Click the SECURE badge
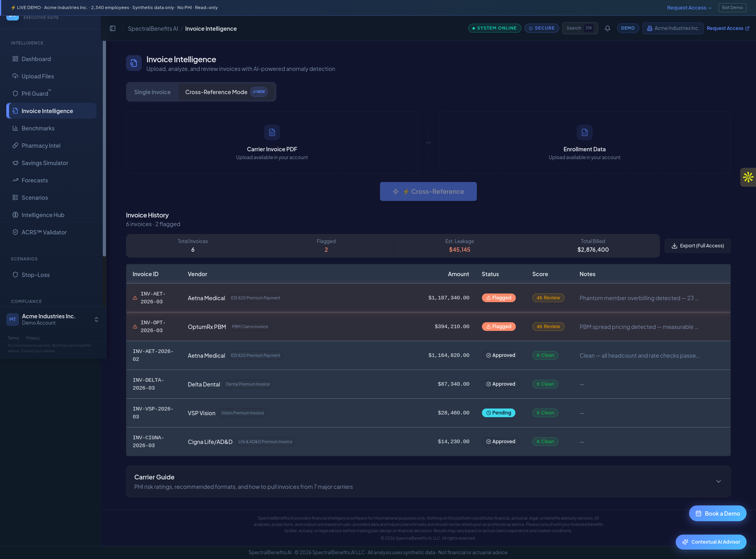The height and width of the screenshot is (559, 756). (x=542, y=28)
